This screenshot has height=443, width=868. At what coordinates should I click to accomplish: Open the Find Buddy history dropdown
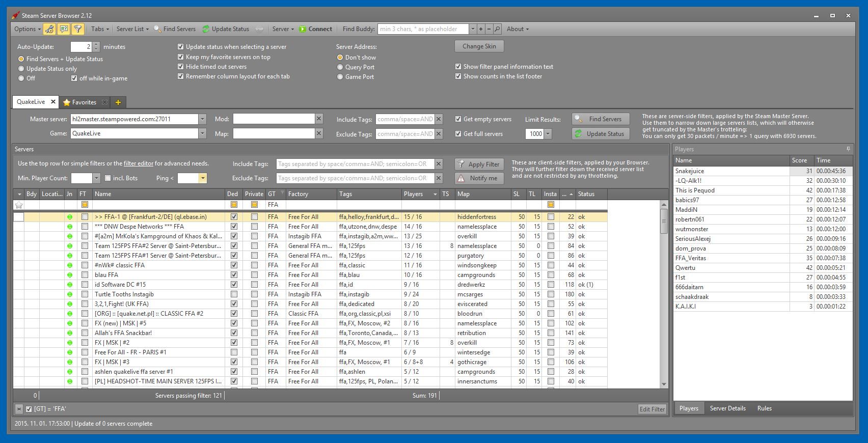[473, 29]
